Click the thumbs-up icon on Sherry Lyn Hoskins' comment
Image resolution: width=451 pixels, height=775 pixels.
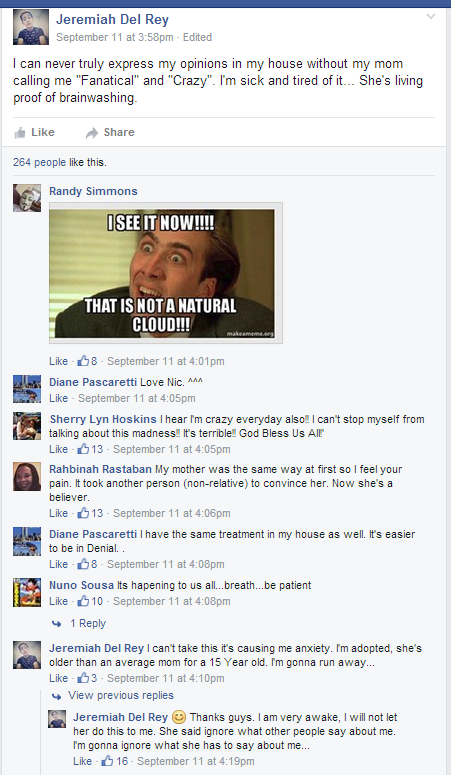tap(83, 449)
